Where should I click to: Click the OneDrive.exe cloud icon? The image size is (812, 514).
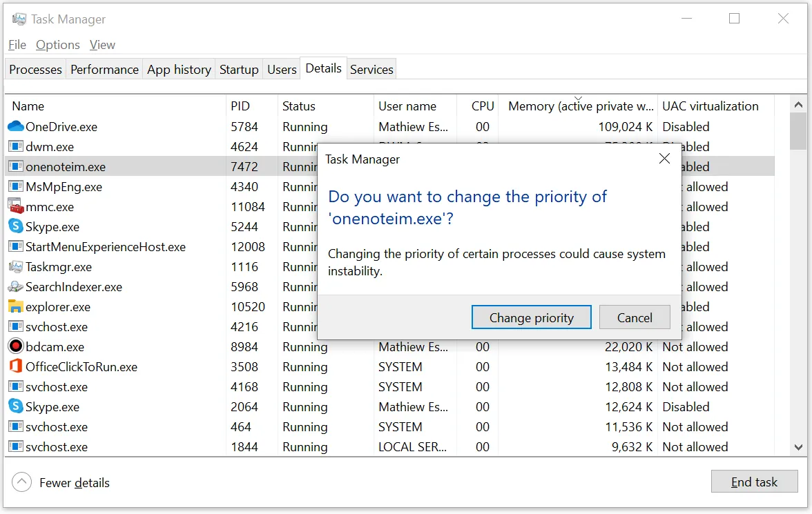[16, 126]
